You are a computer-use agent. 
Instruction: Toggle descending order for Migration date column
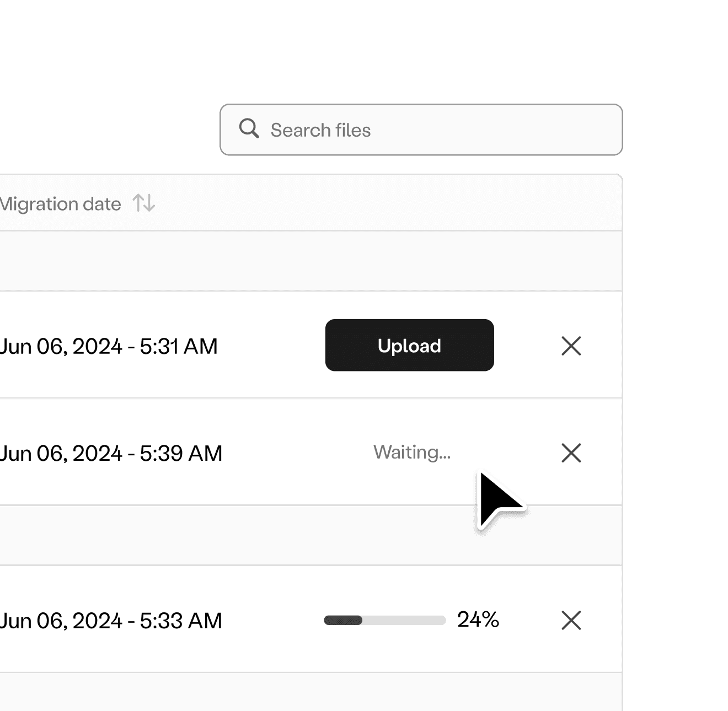pos(149,203)
